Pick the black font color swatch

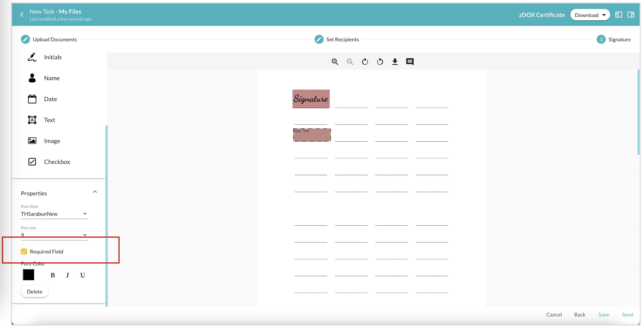(29, 275)
